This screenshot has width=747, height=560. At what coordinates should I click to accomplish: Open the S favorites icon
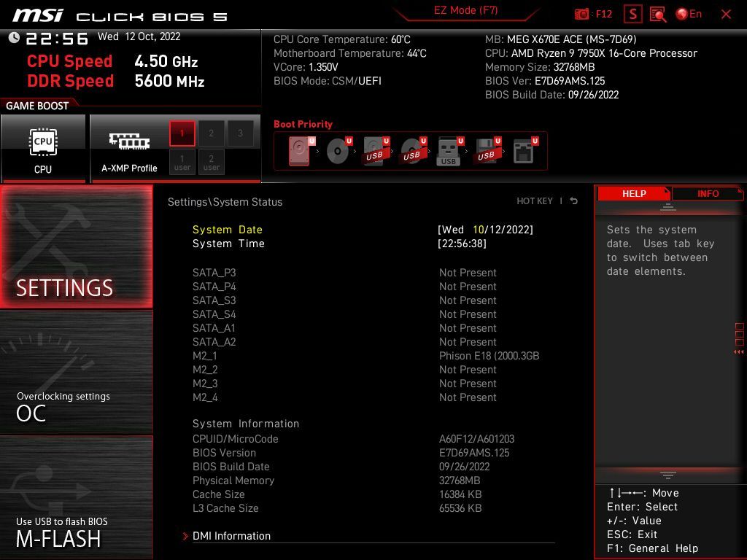tap(633, 14)
